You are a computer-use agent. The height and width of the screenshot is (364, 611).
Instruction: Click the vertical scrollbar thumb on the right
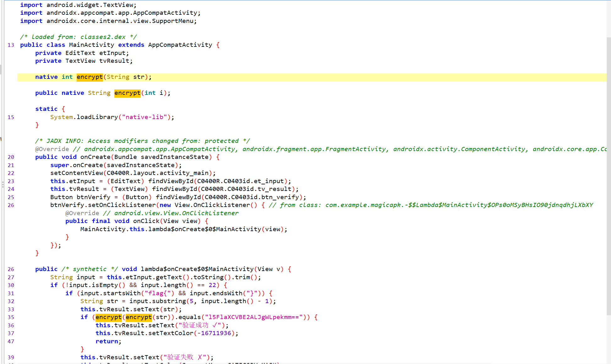[608, 176]
